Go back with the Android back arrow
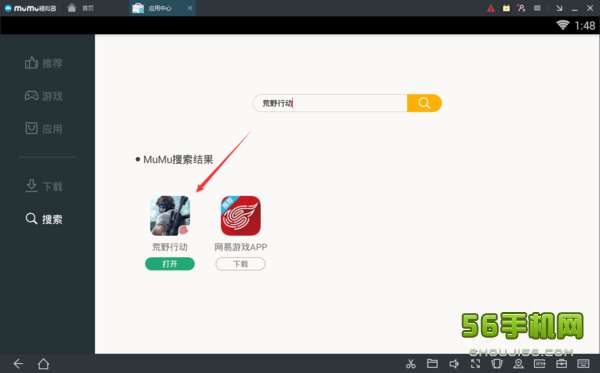The height and width of the screenshot is (373, 600). click(18, 364)
